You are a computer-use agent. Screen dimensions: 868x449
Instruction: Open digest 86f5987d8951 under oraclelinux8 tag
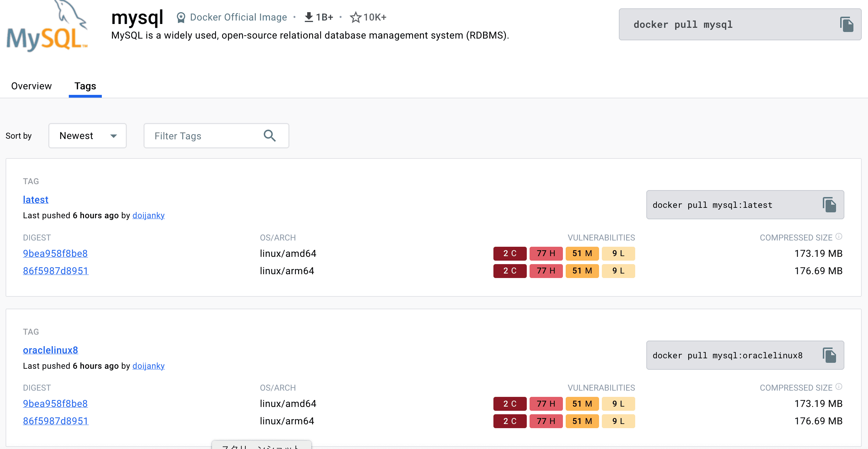[56, 421]
